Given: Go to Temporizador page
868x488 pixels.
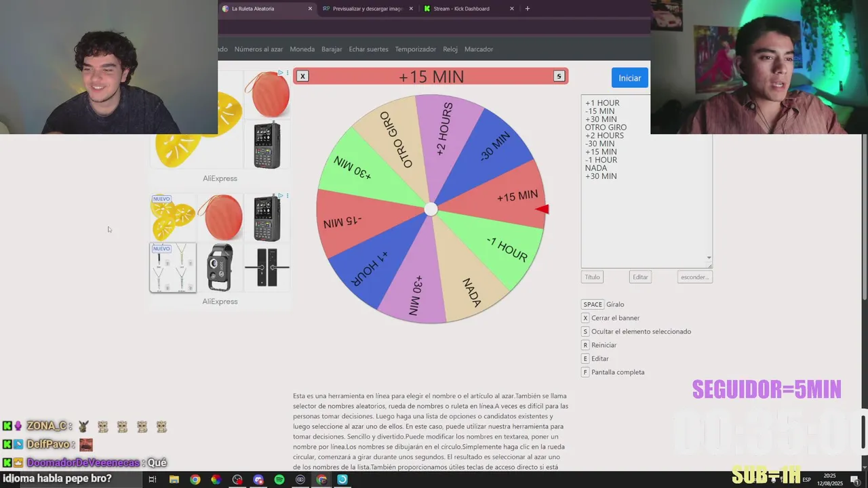Looking at the screenshot, I should pos(415,49).
